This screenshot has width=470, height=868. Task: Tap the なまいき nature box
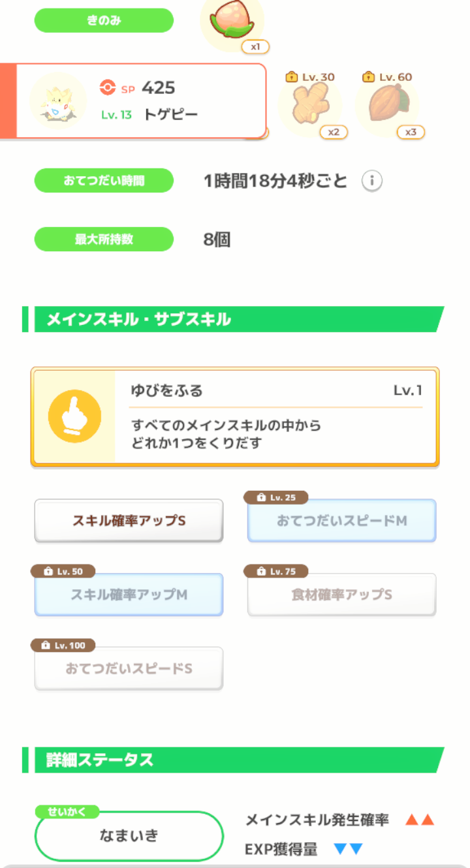click(129, 836)
